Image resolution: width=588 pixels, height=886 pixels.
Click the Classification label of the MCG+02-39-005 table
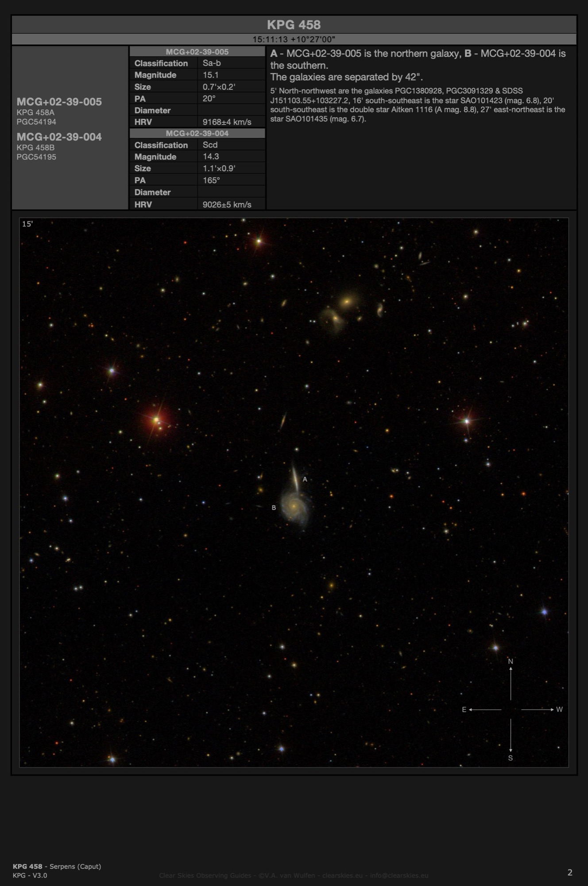tap(161, 63)
